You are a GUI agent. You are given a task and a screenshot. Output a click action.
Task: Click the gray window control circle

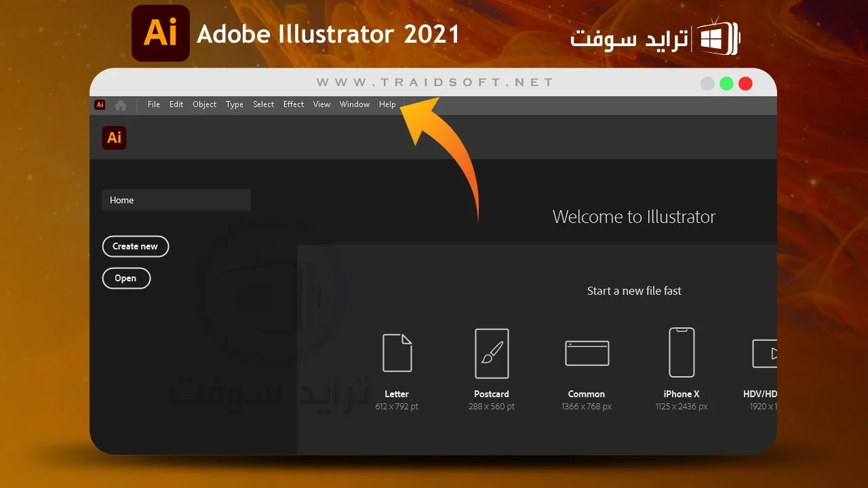[x=707, y=83]
